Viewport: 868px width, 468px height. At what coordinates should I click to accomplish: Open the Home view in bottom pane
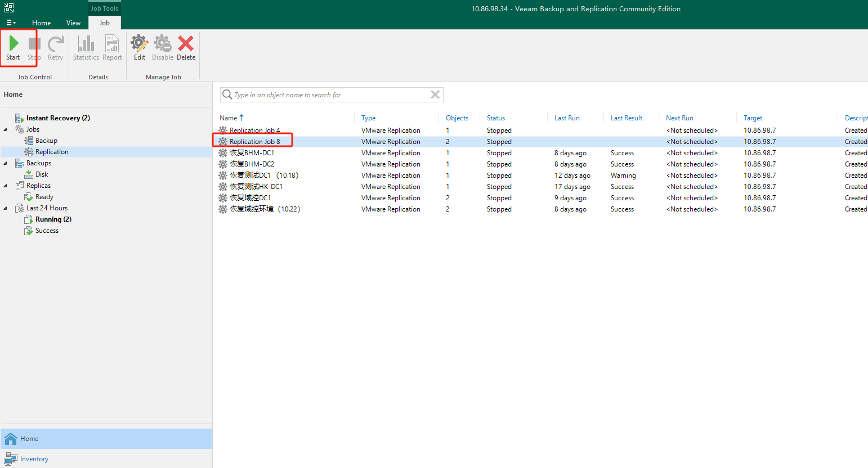point(106,439)
